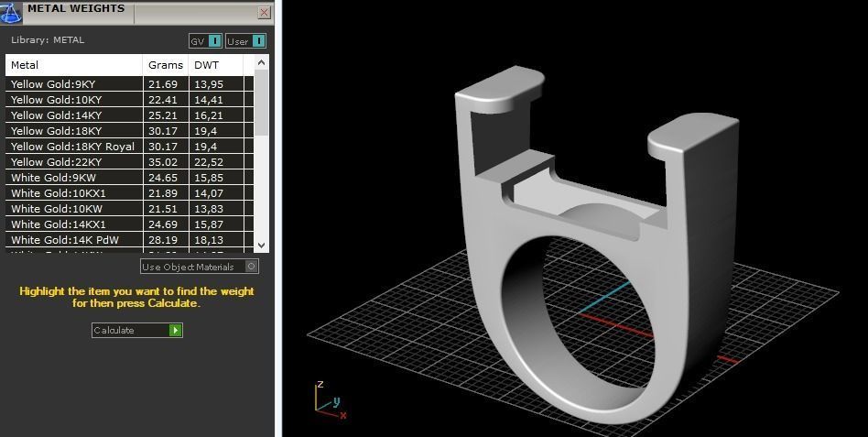The width and height of the screenshot is (868, 437).
Task: Select the Yellow Gold:9KY row
Action: (x=129, y=84)
